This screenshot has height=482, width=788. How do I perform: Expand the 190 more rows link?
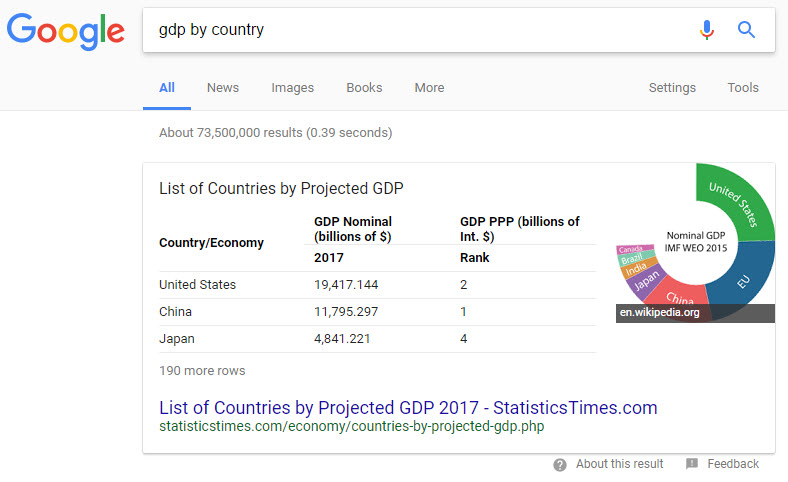(x=202, y=371)
